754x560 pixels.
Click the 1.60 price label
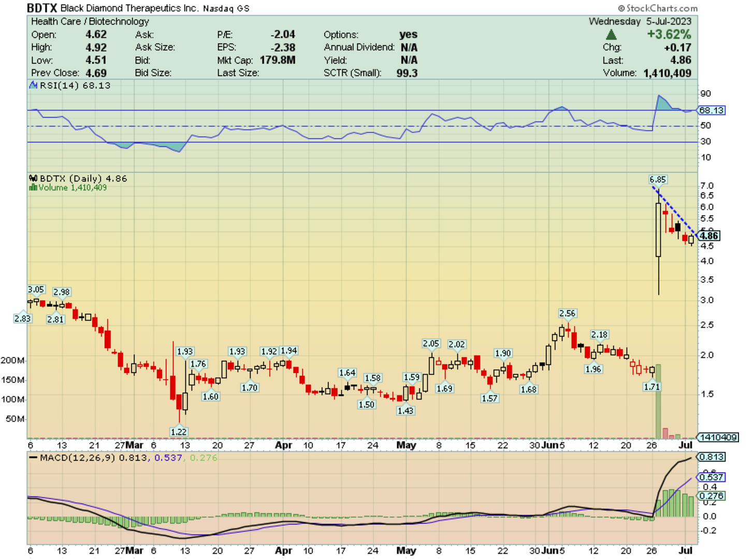pyautogui.click(x=211, y=396)
